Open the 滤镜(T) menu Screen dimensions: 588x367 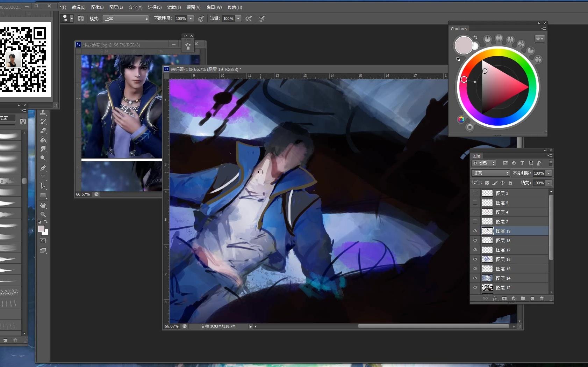tap(174, 7)
